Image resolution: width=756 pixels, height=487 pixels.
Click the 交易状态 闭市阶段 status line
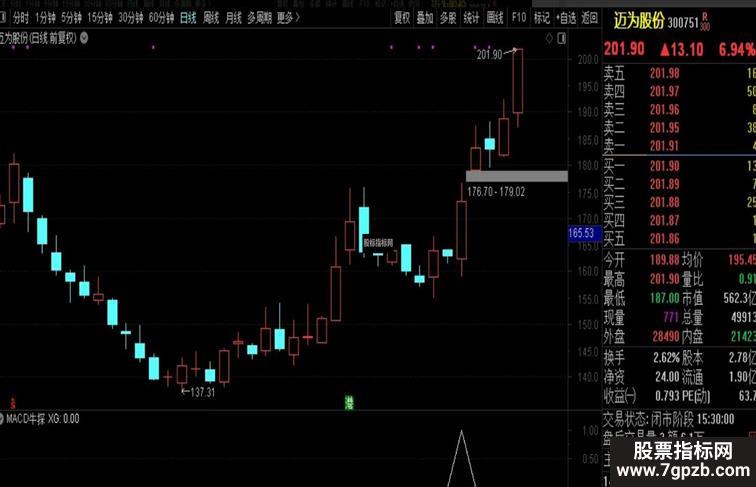coord(669,419)
